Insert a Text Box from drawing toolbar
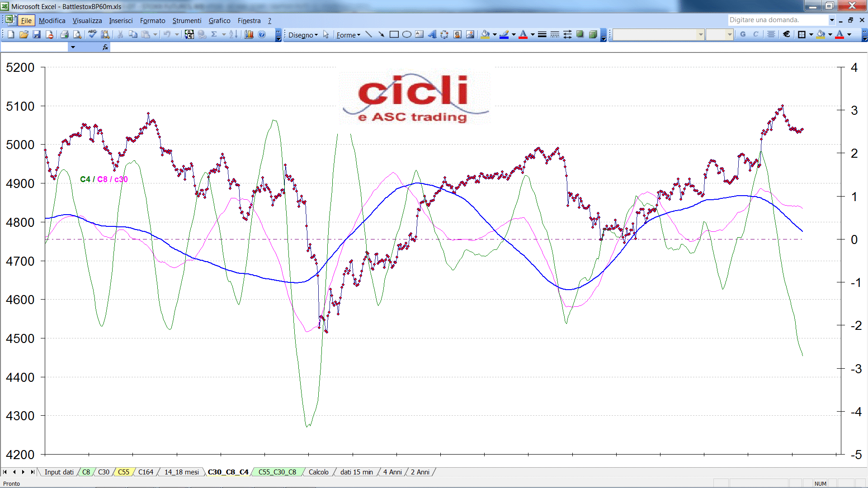This screenshot has height=488, width=868. (420, 34)
